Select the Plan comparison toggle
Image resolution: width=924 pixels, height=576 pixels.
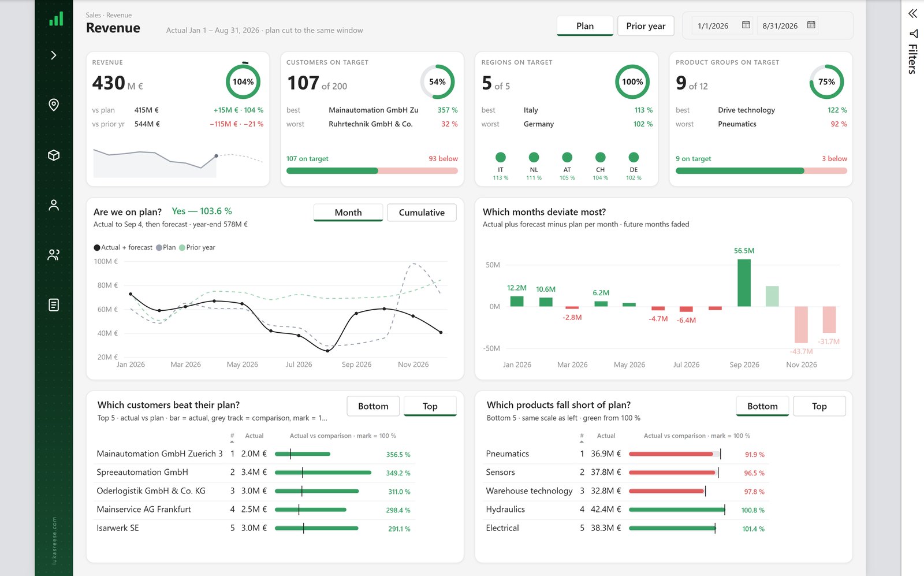[585, 26]
